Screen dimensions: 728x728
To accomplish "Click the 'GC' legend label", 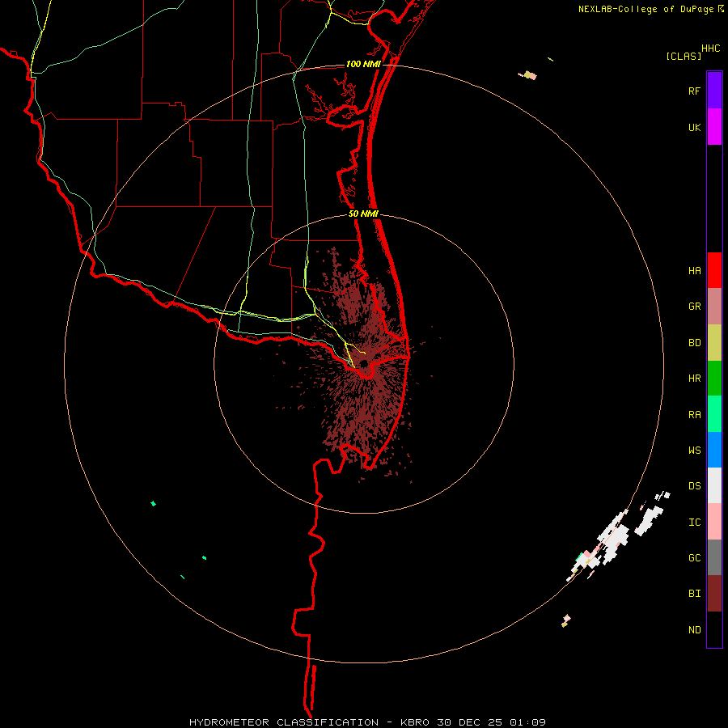I will 694,558.
